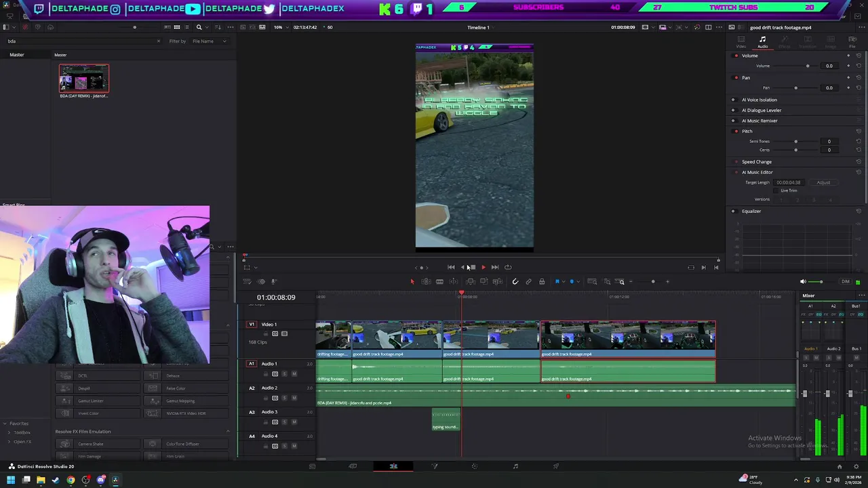This screenshot has width=868, height=488.
Task: Add a blue flag to the clip
Action: tap(557, 282)
